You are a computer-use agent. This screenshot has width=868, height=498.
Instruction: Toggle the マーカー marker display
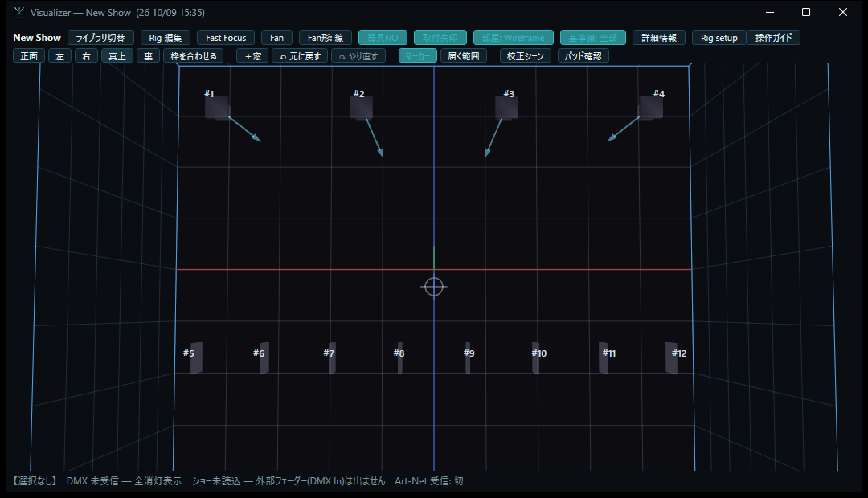pos(418,56)
